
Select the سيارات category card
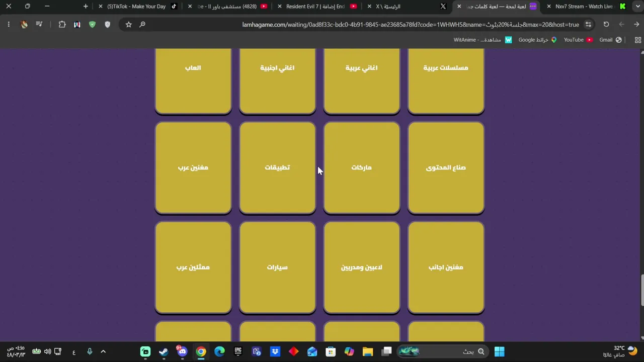[x=277, y=267]
